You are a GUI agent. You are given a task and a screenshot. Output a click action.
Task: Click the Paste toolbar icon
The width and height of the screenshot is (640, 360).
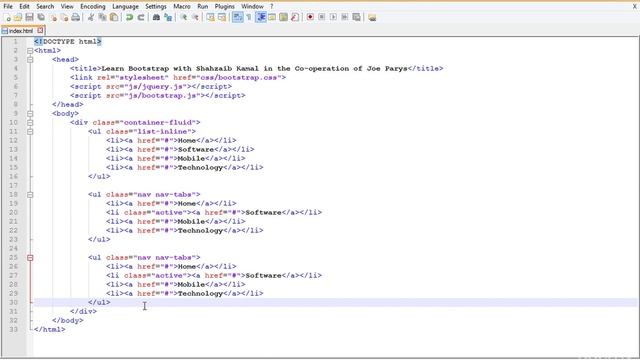[x=114, y=17]
